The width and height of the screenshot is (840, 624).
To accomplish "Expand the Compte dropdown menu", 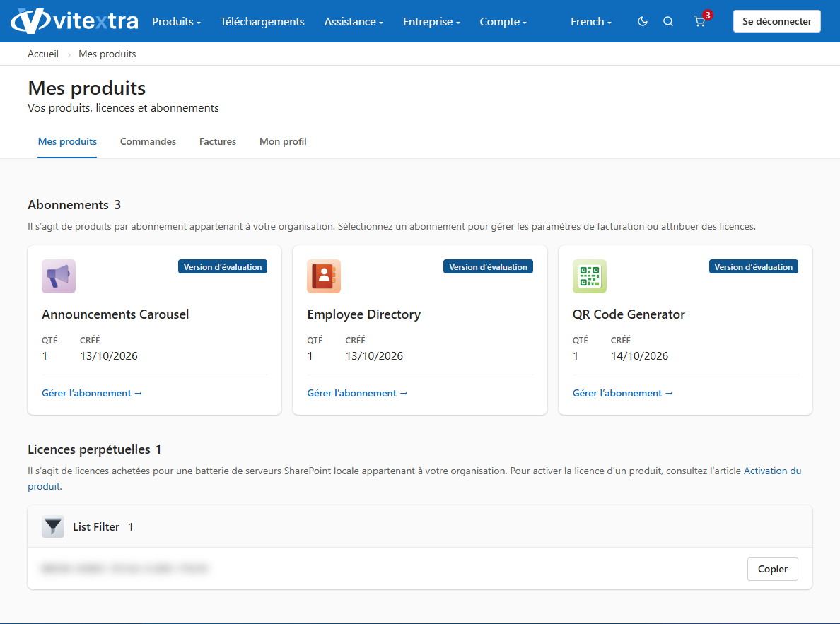I will (x=503, y=21).
